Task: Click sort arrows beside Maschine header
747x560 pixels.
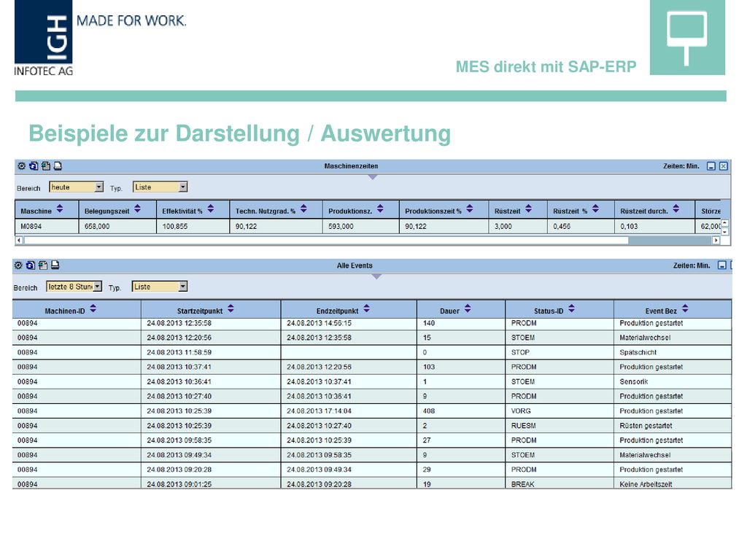Action: click(x=60, y=209)
